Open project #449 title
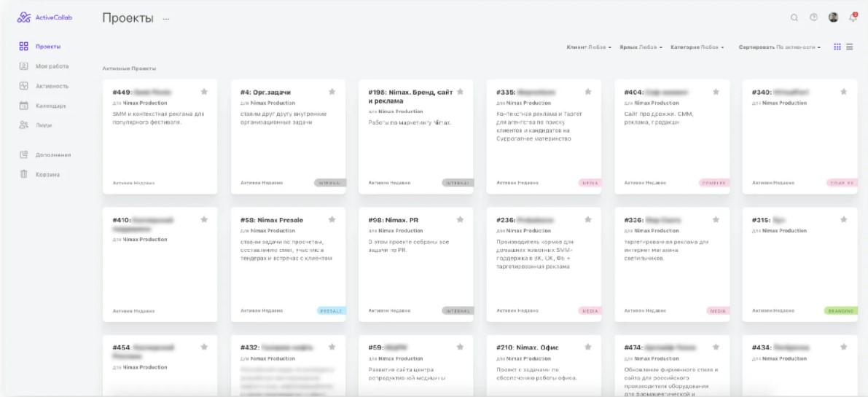 click(x=141, y=93)
